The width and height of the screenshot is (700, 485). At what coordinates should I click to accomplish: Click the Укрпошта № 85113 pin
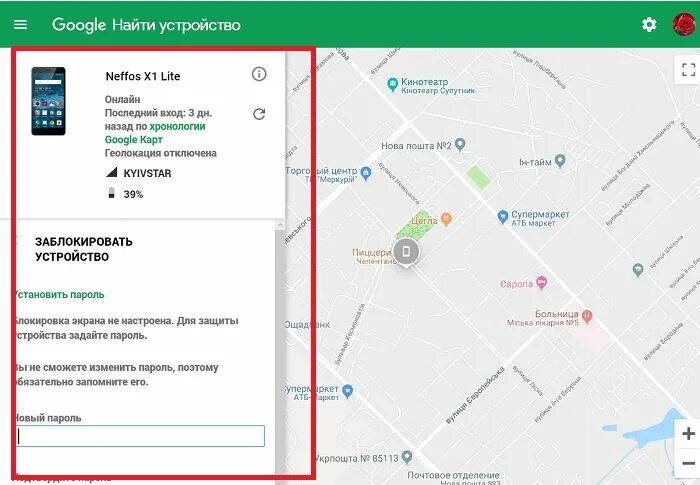point(407,457)
